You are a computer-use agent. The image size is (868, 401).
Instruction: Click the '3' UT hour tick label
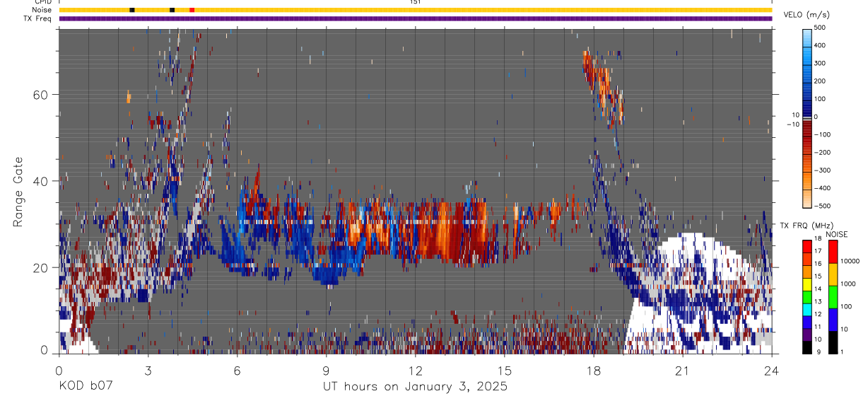pos(148,370)
